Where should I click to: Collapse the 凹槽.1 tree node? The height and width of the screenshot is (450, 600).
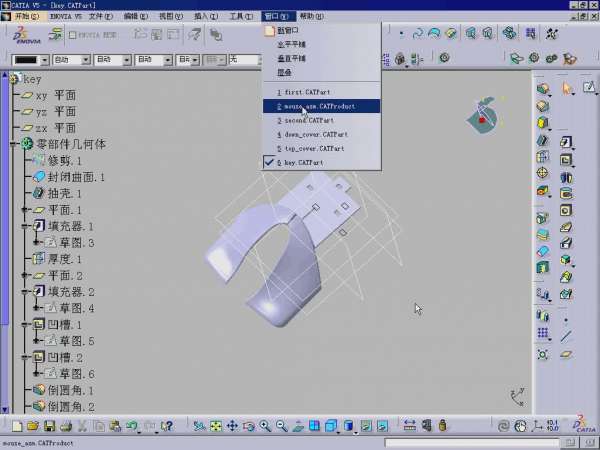pos(26,324)
